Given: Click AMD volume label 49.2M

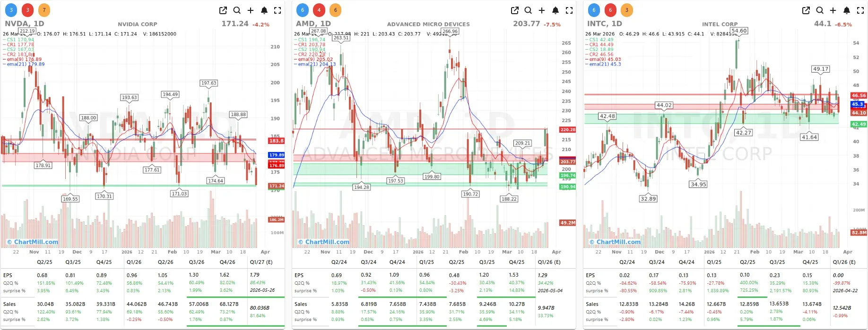Looking at the screenshot, I should click(x=568, y=222).
